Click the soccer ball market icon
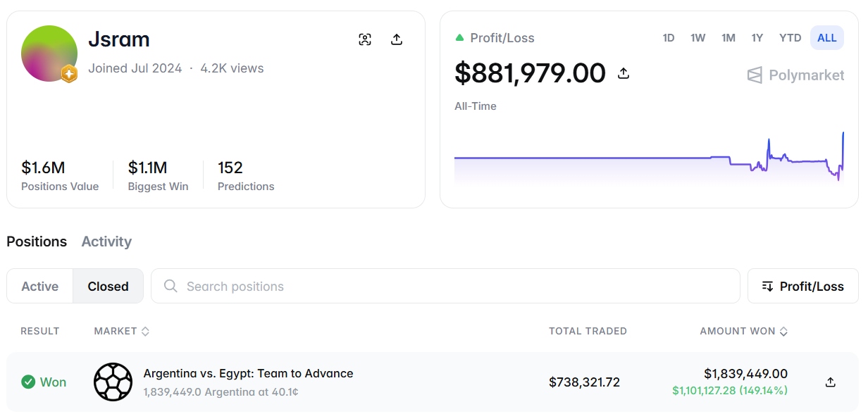The height and width of the screenshot is (414, 868). tap(113, 382)
